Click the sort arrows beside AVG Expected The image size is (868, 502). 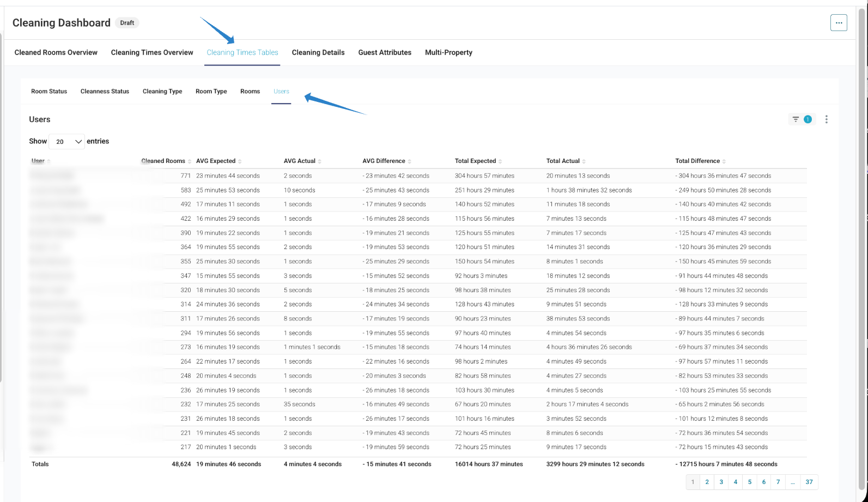[240, 161]
